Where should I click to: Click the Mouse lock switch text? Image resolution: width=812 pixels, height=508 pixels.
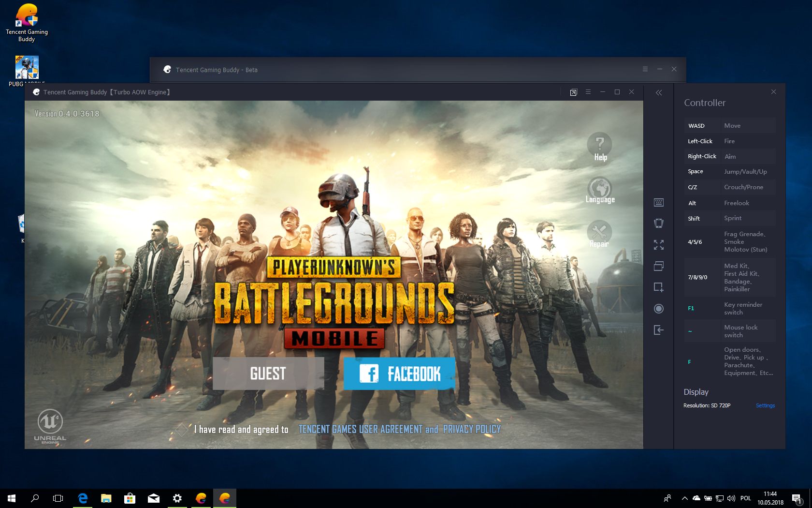(x=740, y=331)
